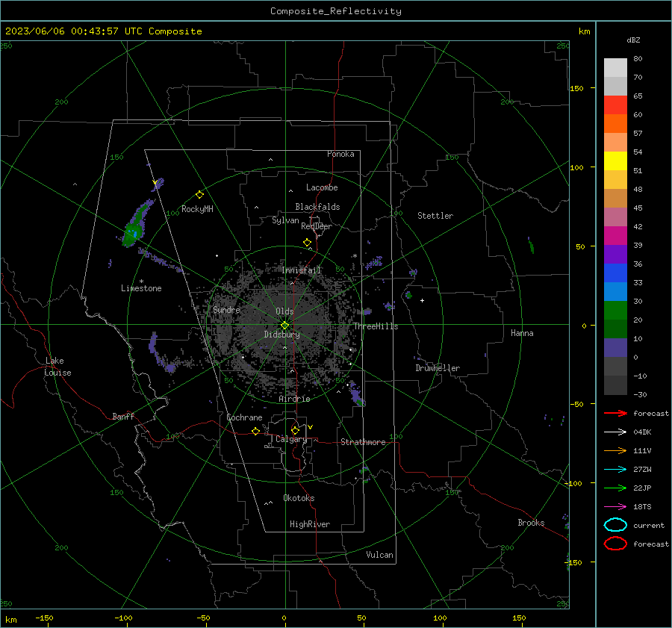Click the Limestone label

pos(141,288)
